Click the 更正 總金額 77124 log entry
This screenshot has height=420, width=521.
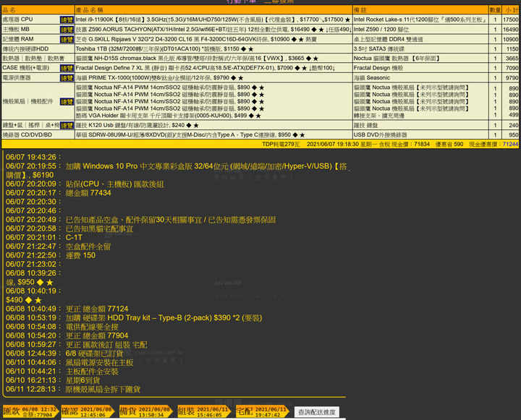(x=97, y=309)
